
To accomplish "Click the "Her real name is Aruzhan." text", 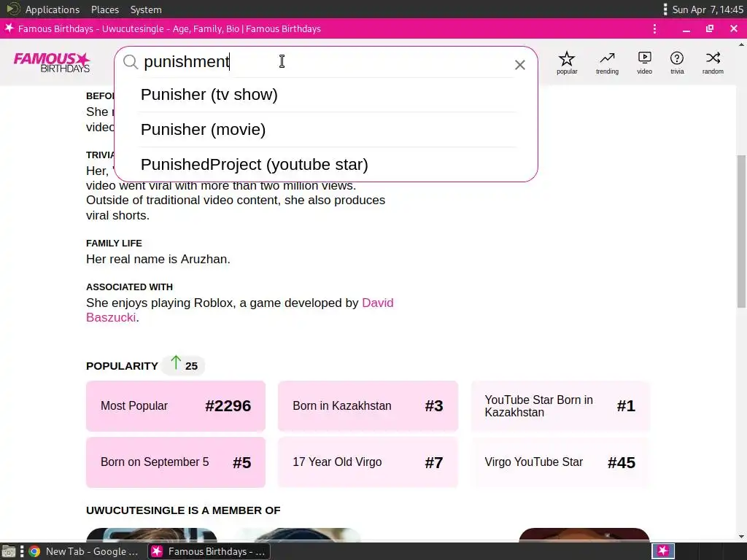I will [x=158, y=259].
